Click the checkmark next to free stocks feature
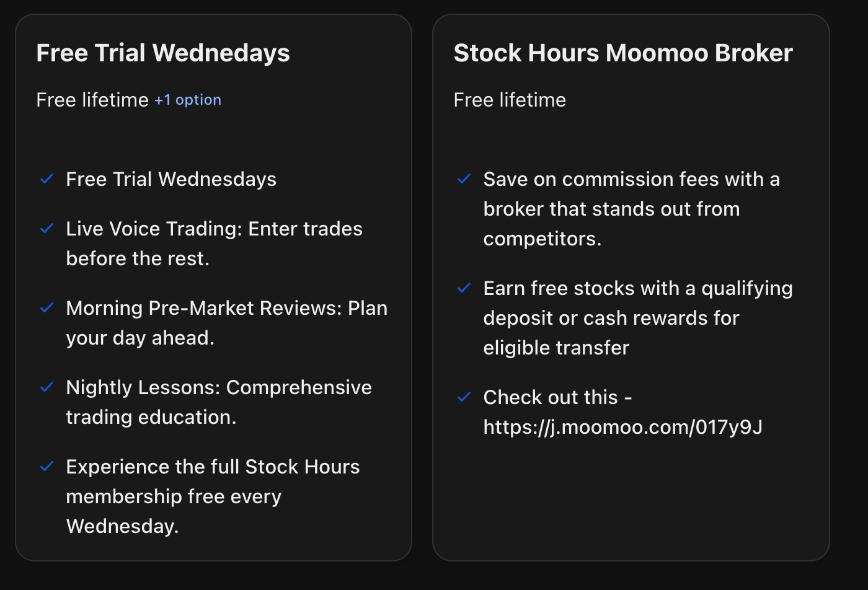868x590 pixels. point(464,288)
